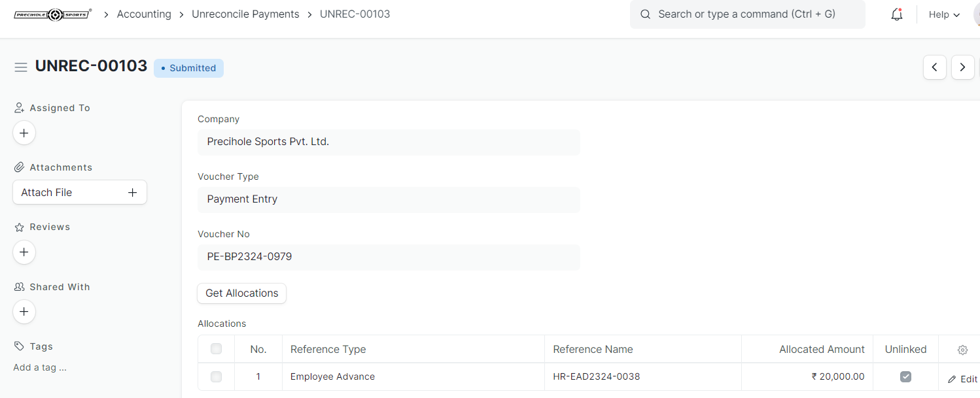The width and height of the screenshot is (980, 398).
Task: Open the Help dropdown
Action: (x=944, y=14)
